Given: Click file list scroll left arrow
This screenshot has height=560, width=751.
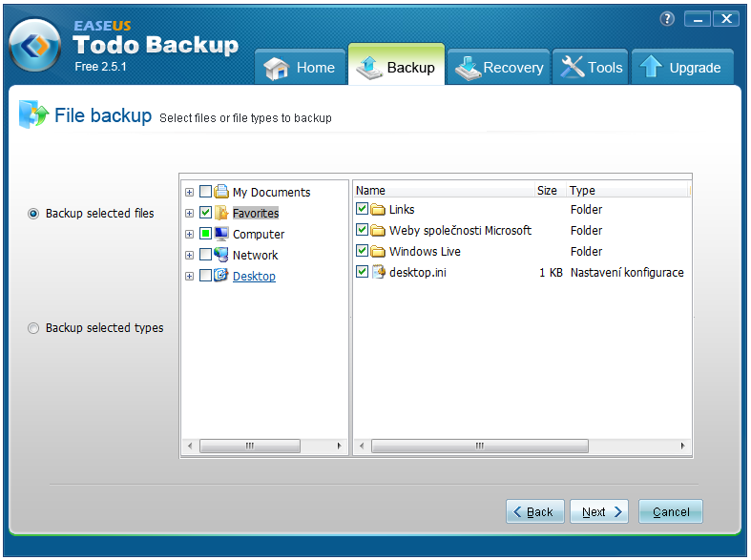Looking at the screenshot, I should (x=362, y=446).
